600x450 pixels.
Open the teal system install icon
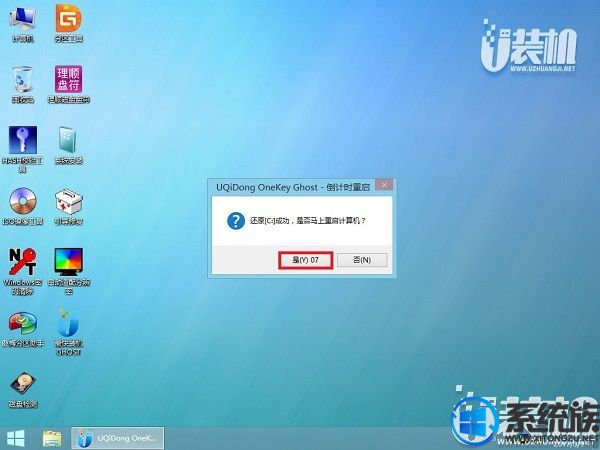(x=68, y=145)
